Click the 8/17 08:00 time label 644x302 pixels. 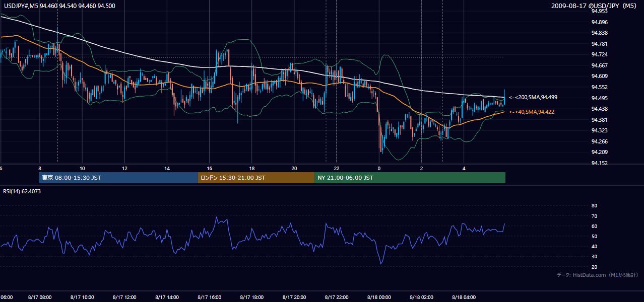[40, 297]
